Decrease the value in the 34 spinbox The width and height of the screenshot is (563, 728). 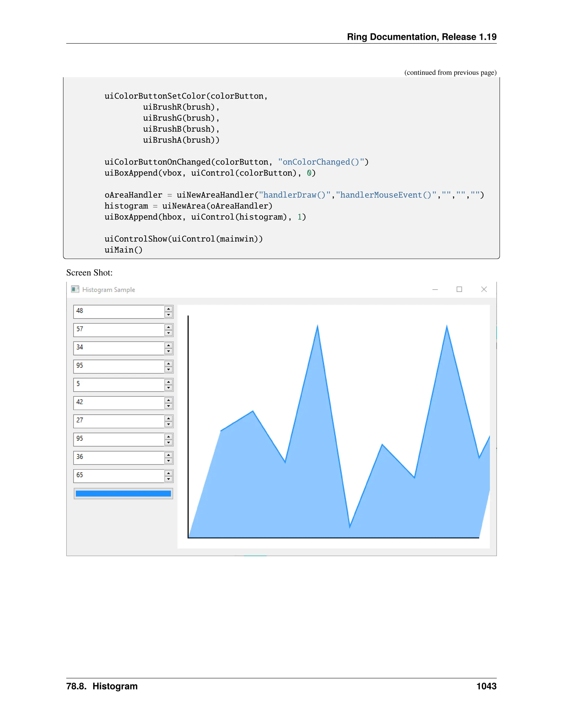click(169, 351)
